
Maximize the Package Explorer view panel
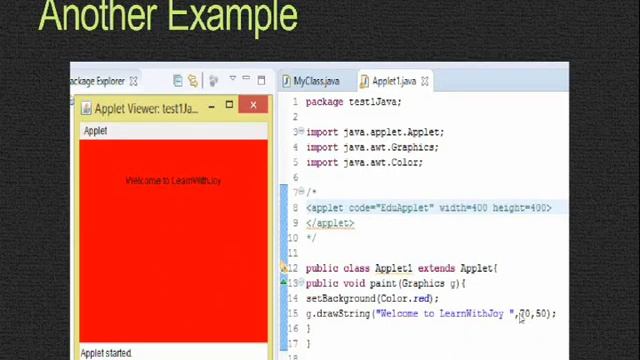261,80
